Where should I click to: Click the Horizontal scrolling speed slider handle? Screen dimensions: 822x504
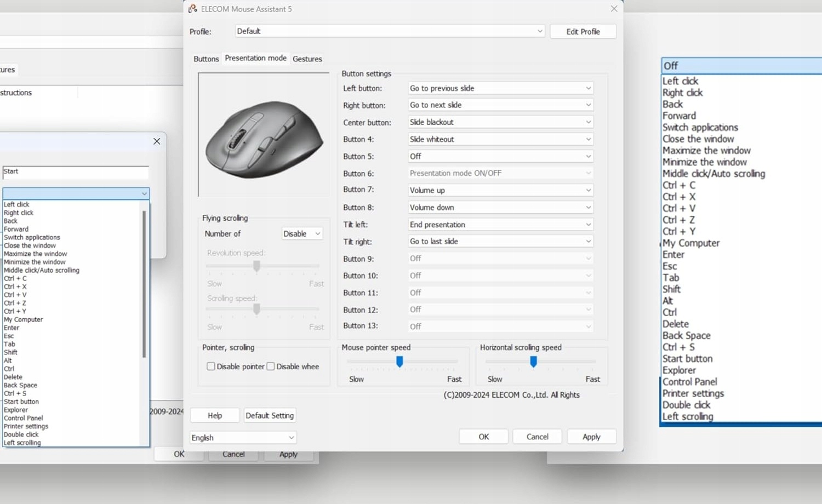[533, 362]
